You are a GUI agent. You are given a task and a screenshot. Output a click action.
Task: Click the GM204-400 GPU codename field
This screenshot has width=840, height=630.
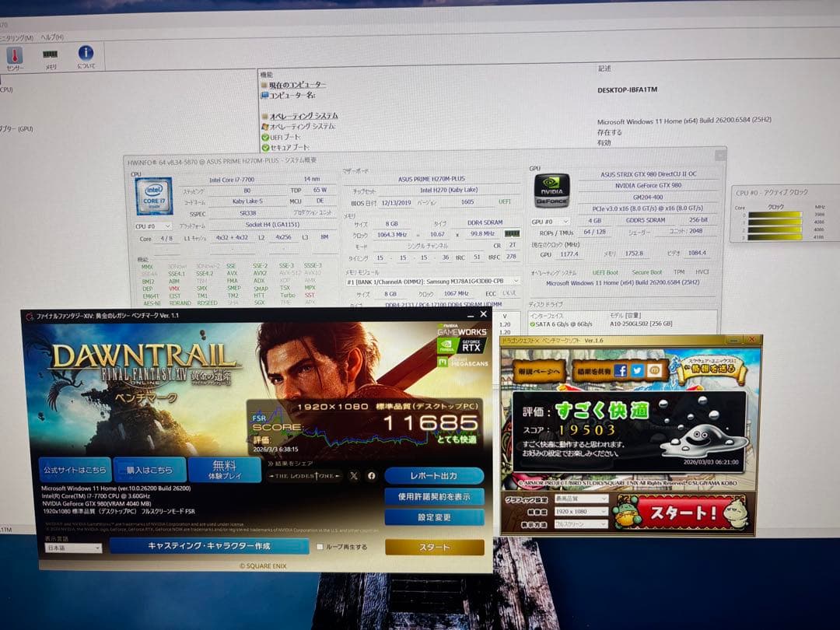coord(648,197)
